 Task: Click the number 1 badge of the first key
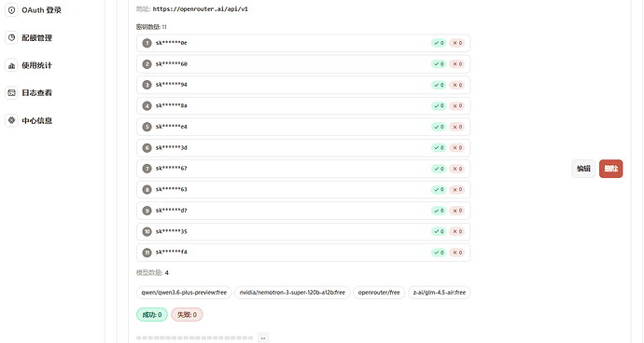click(147, 43)
